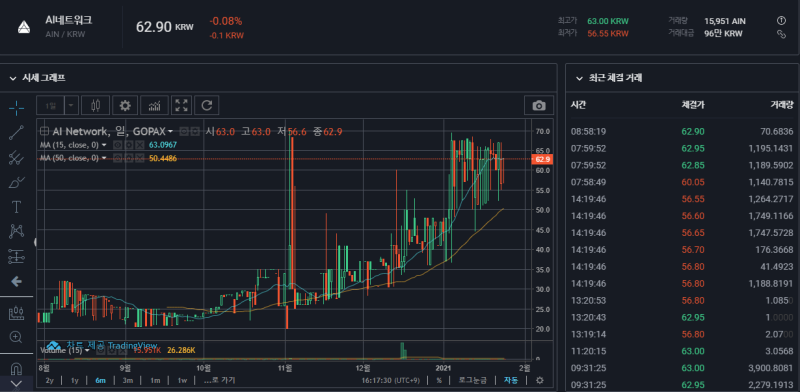Select the zoom-in magnifier tool

[16, 337]
